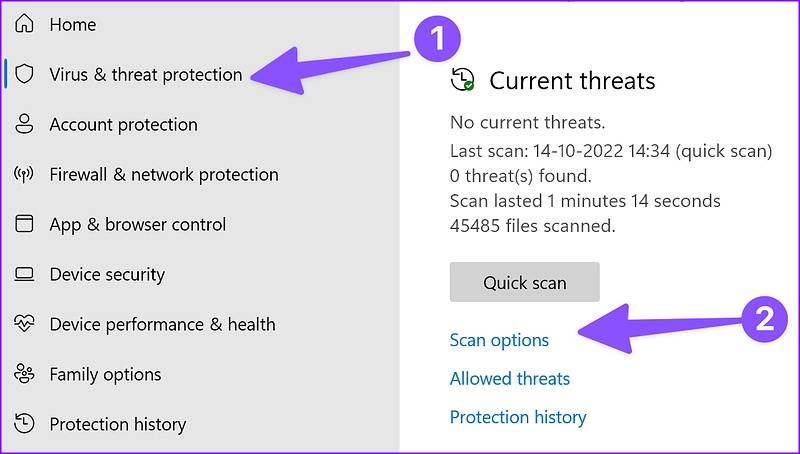This screenshot has height=454, width=800.
Task: Open the Scan options link
Action: pos(499,340)
